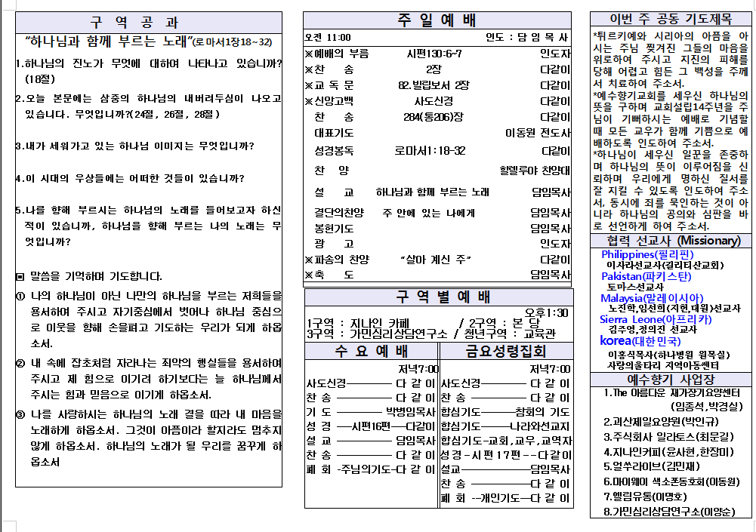
Task: Click blue "Pakistan(파키스탄)" heading
Action: point(646,277)
